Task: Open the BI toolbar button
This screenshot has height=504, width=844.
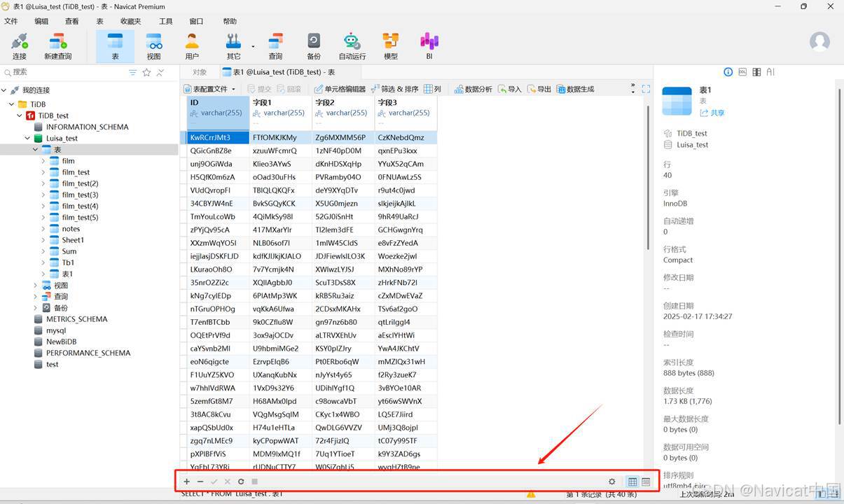Action: 429,46
